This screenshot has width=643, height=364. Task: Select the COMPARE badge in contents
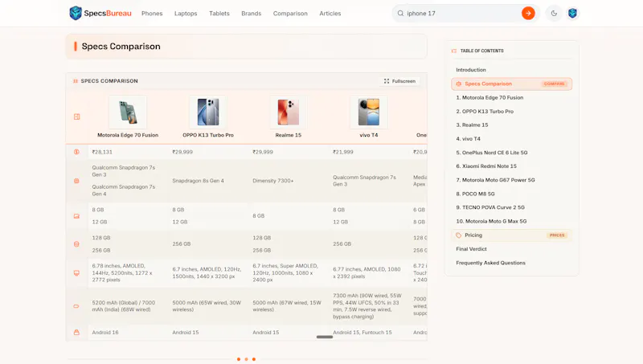pyautogui.click(x=554, y=84)
